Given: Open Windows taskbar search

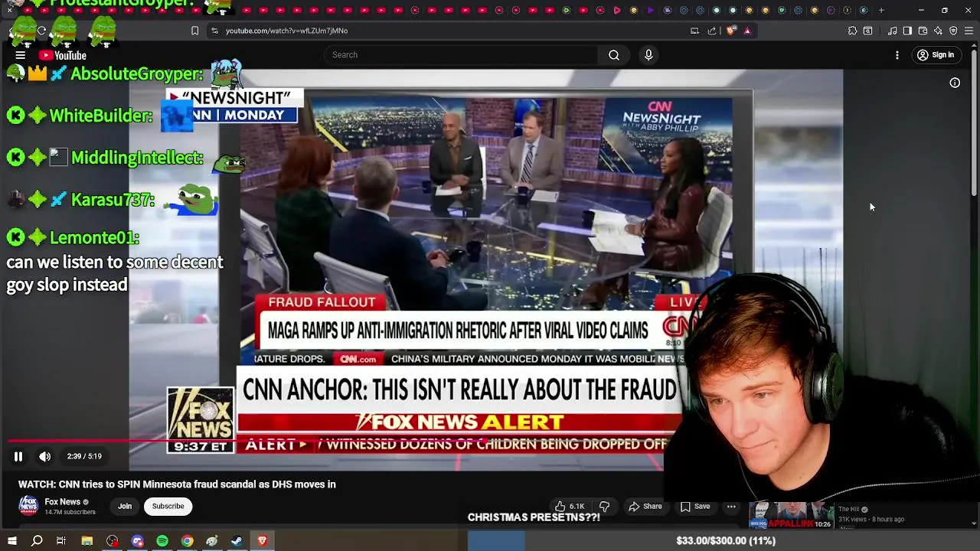Looking at the screenshot, I should click(x=37, y=541).
